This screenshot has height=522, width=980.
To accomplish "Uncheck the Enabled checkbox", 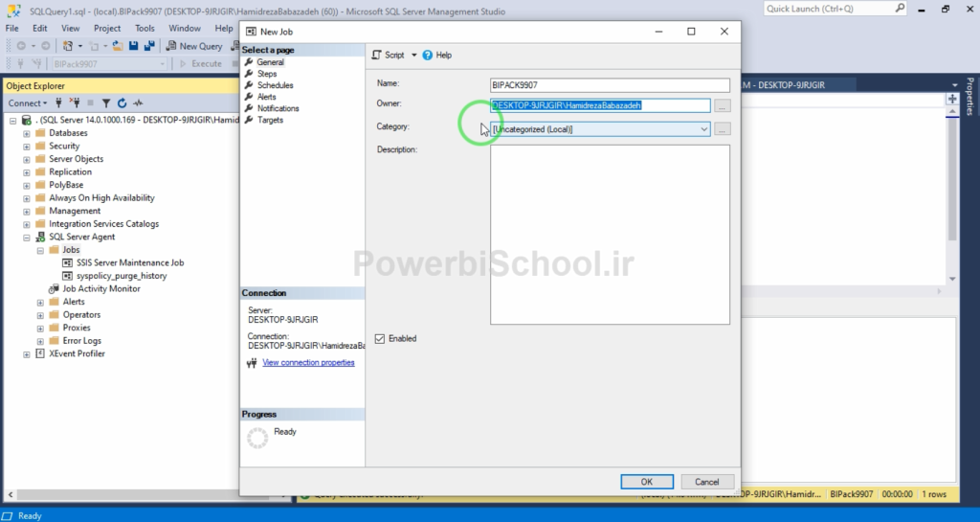I will [381, 338].
